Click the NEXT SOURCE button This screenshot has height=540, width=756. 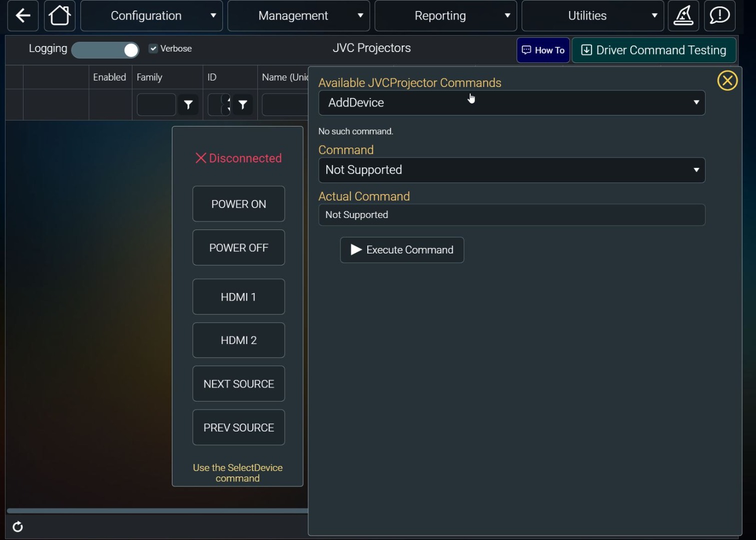click(x=239, y=384)
